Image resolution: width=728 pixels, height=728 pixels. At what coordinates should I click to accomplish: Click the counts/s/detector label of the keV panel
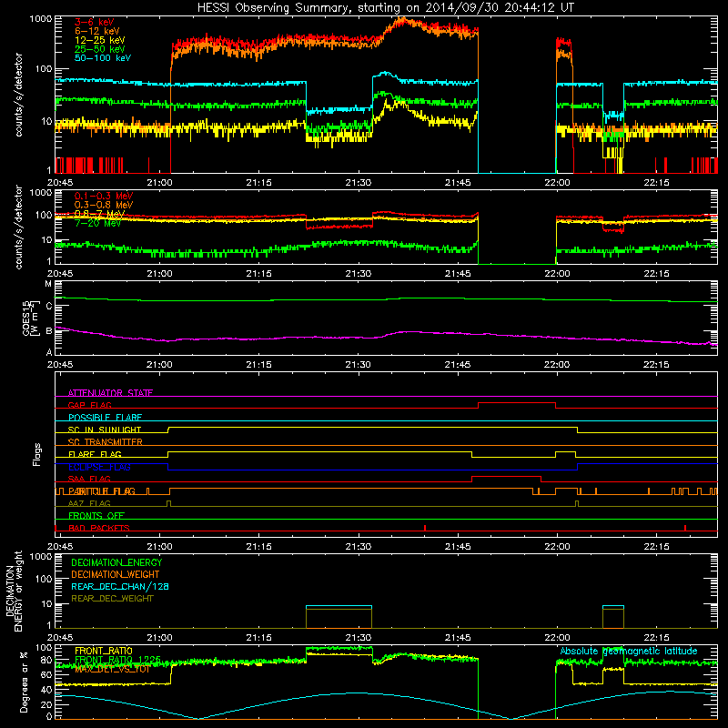click(18, 95)
